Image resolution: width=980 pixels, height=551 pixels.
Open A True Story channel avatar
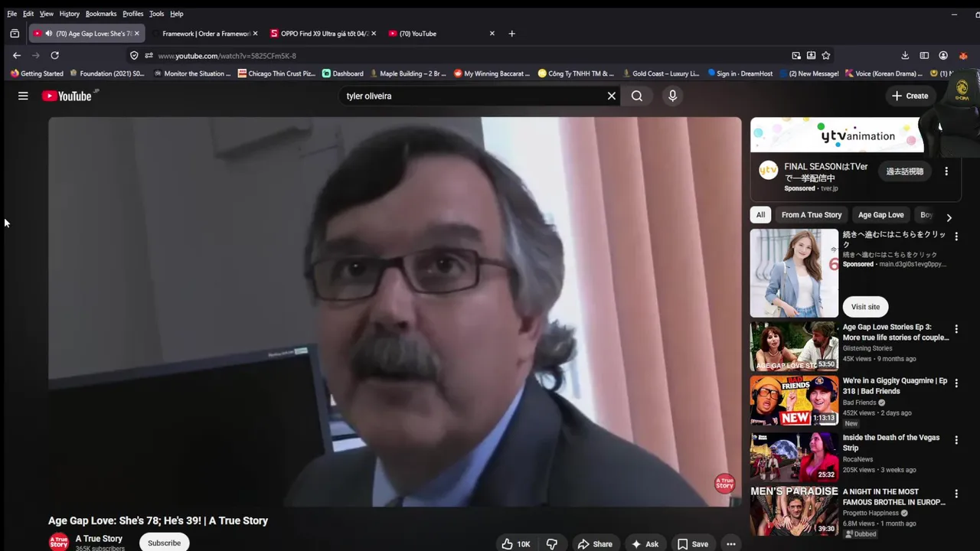pyautogui.click(x=59, y=543)
